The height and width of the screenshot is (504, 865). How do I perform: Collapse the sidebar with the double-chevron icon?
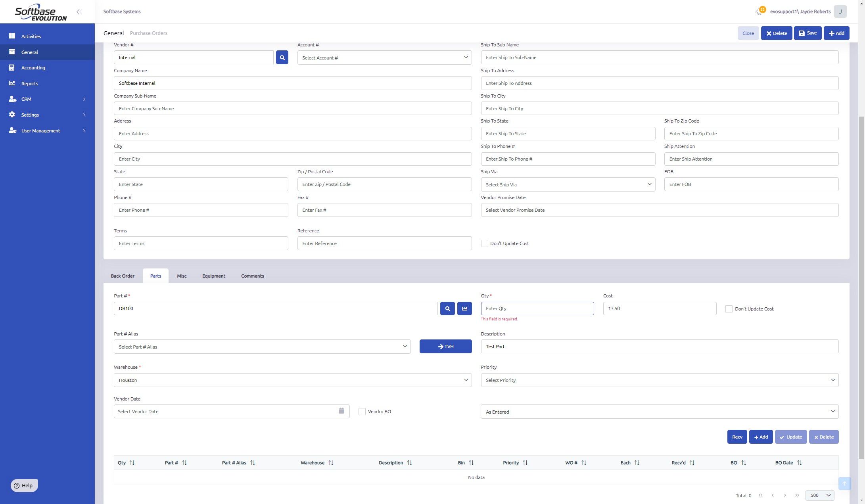coord(79,11)
